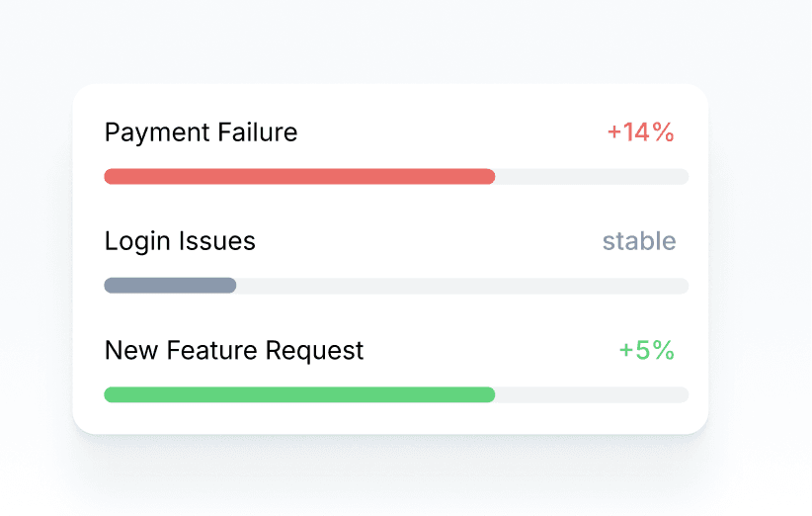Click the Payment Failure label
The width and height of the screenshot is (812, 516).
click(201, 132)
